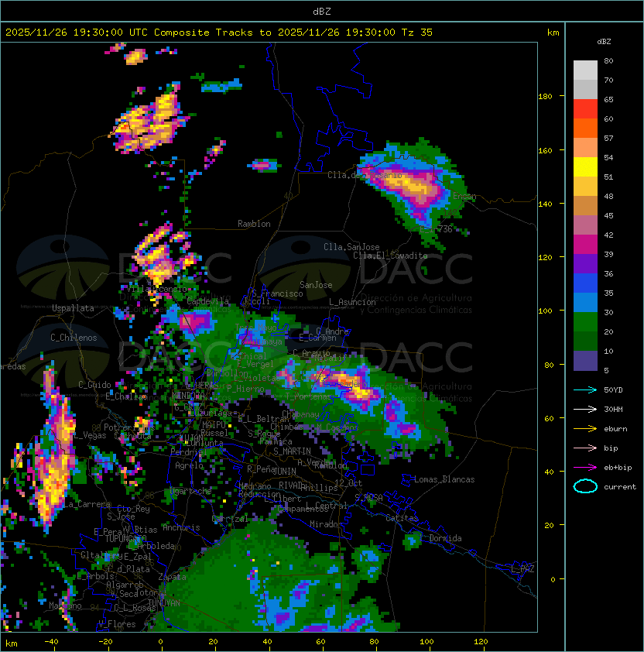644x652 pixels.
Task: Pick the light grey swatch below the 80 dBZ label
Action: [x=585, y=70]
